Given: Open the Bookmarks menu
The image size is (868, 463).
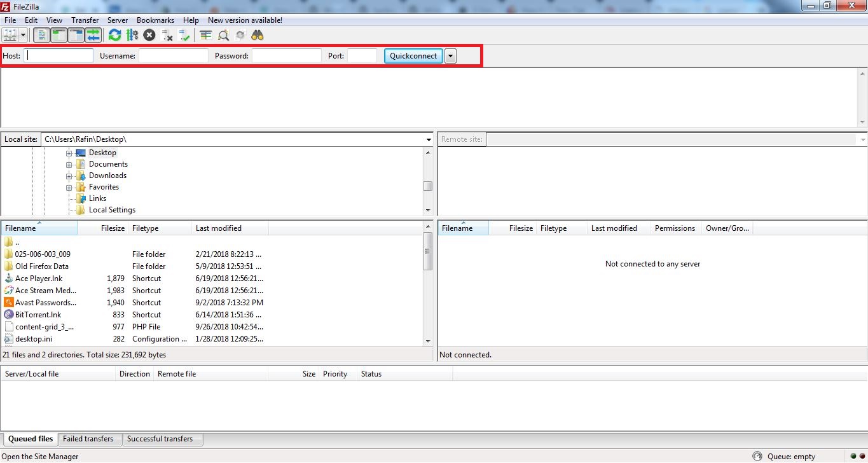Looking at the screenshot, I should pos(155,20).
